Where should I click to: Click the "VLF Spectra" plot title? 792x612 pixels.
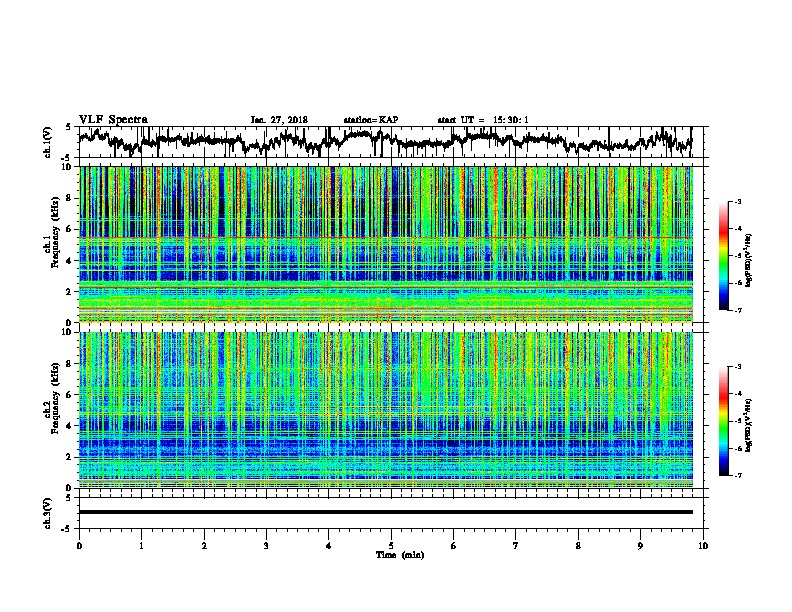[113, 120]
